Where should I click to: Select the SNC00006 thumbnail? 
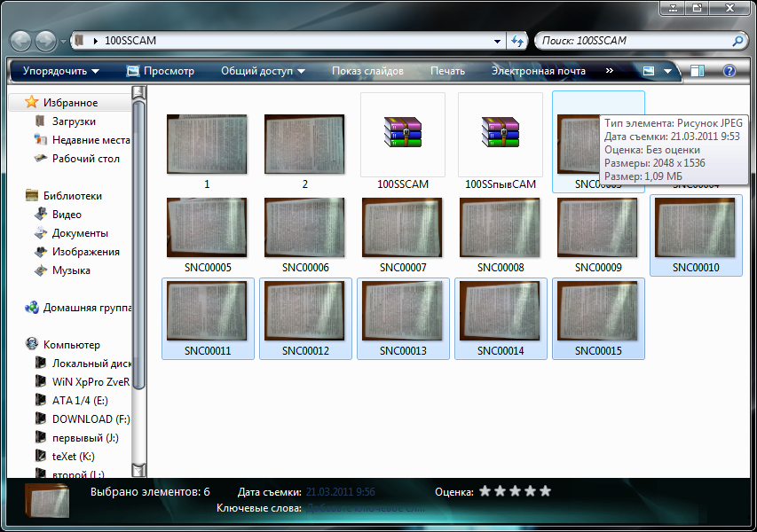304,227
